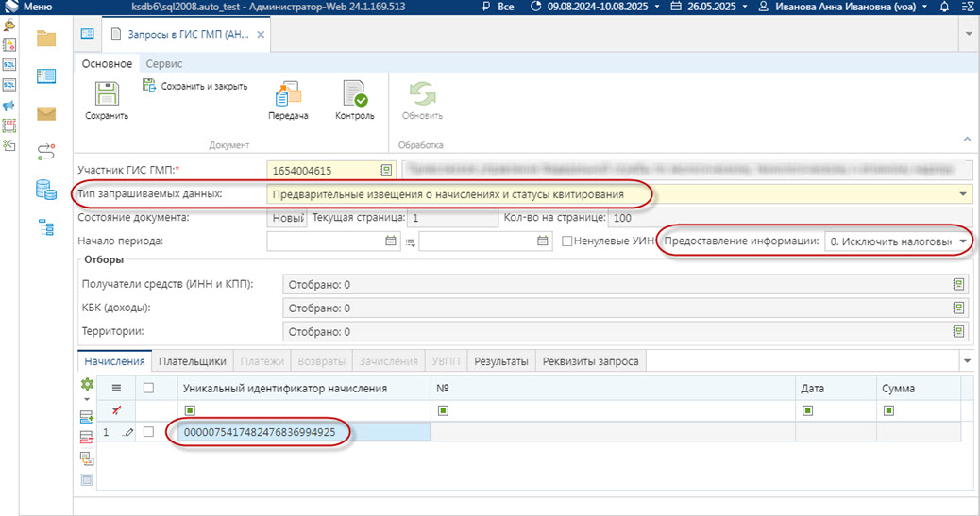Close the Запросы в ГИС ГМП tab
This screenshot has height=516, width=980.
[x=261, y=34]
